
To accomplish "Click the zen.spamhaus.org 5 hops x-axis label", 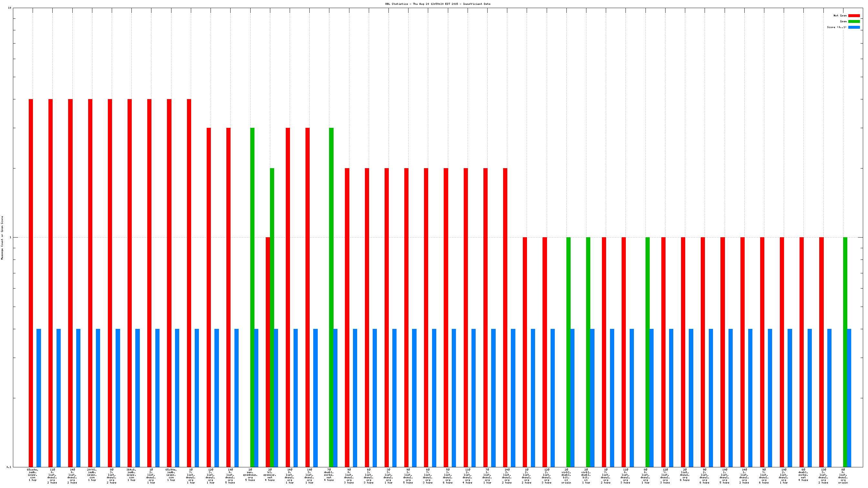I will coord(250,475).
